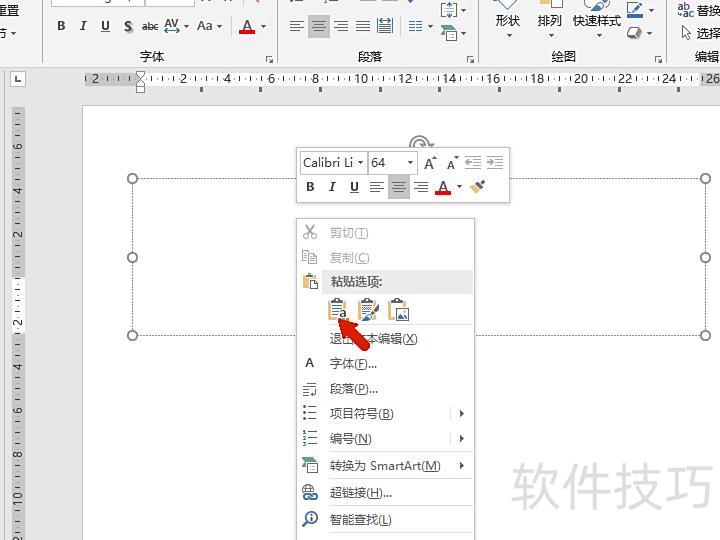This screenshot has width=720, height=540.
Task: Open the Font dialog launcher
Action: (x=270, y=59)
